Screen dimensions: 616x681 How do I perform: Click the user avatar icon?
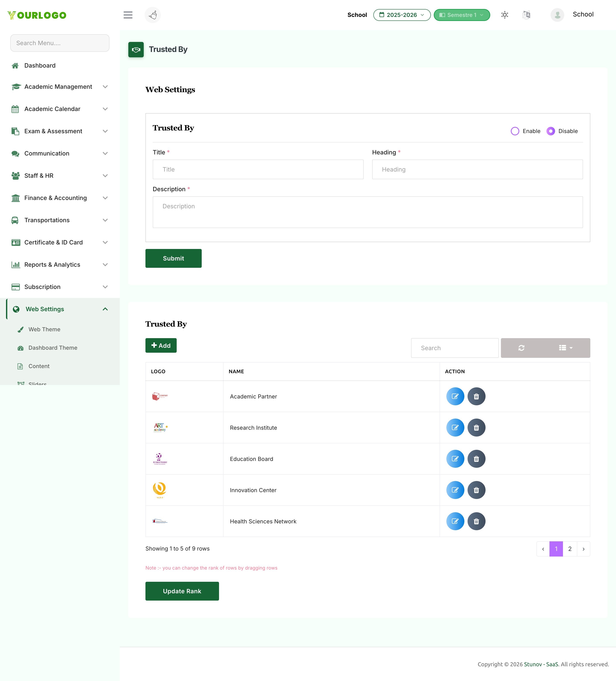[x=557, y=15]
